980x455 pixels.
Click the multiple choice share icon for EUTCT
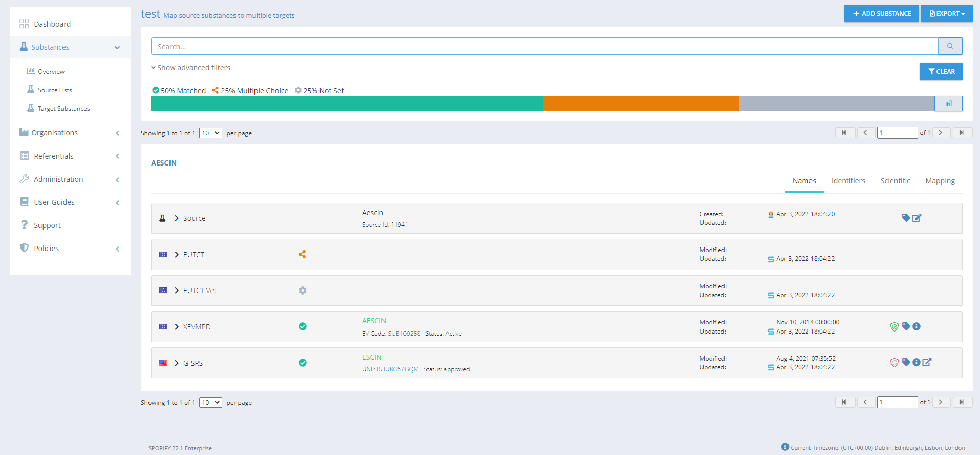point(302,254)
